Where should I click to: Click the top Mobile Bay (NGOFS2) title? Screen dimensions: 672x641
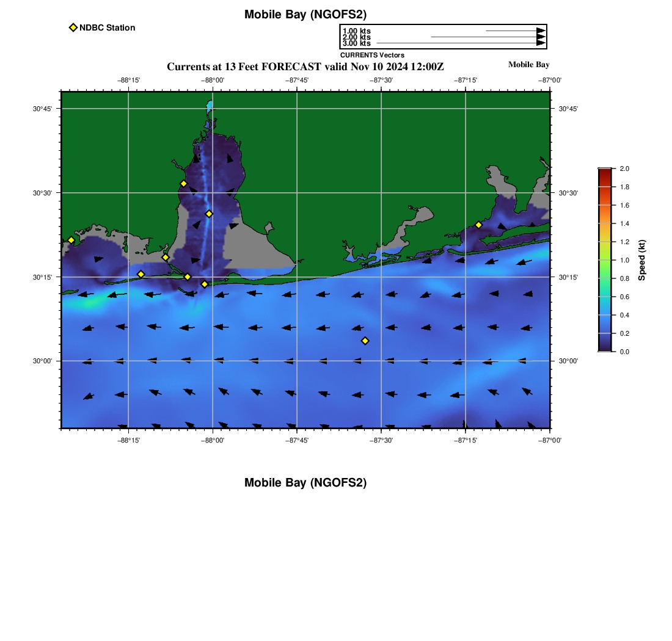point(305,15)
